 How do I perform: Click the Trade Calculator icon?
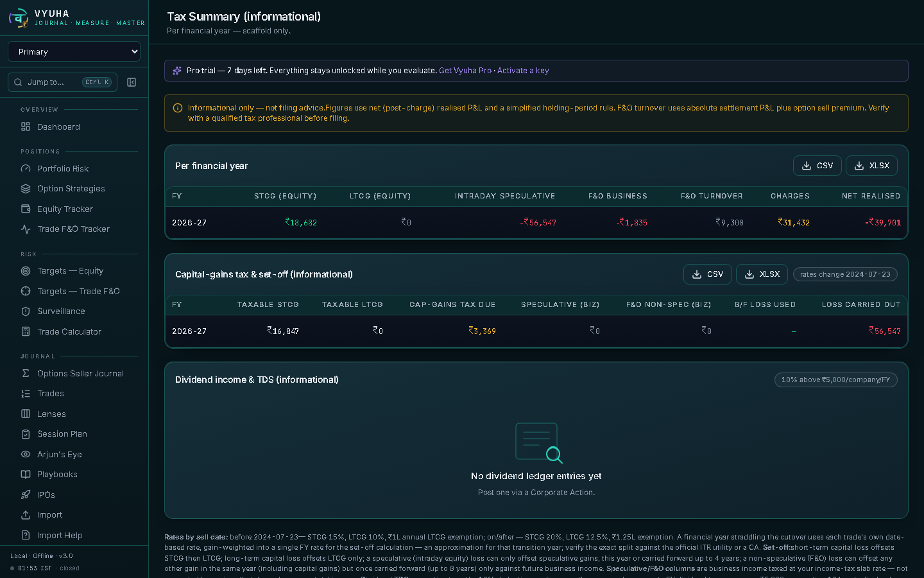tap(26, 332)
